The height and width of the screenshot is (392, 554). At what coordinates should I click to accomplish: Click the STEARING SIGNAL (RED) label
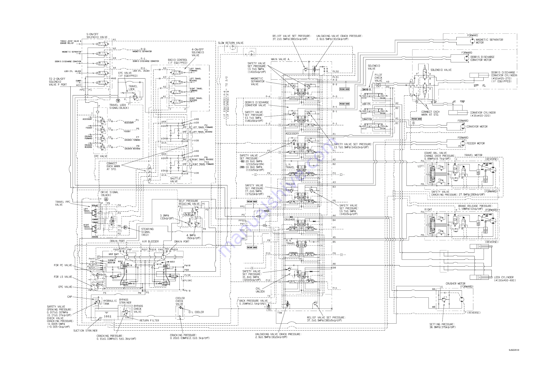(x=147, y=232)
